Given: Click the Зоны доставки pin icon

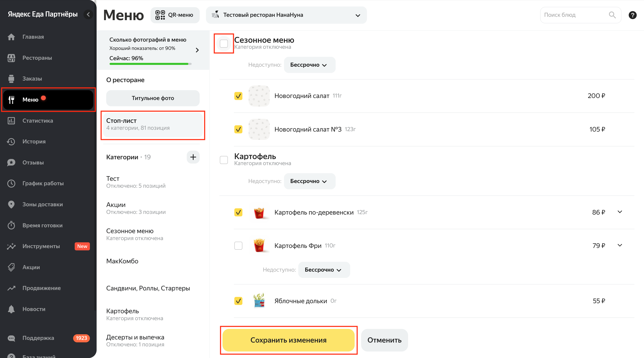Looking at the screenshot, I should click(x=11, y=204).
